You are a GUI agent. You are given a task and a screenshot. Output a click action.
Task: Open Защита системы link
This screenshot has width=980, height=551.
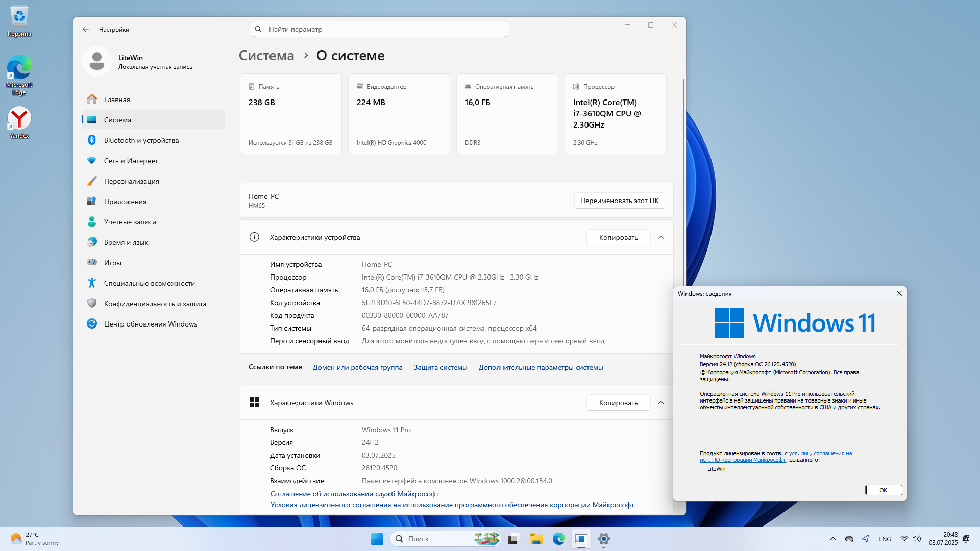[x=440, y=367]
